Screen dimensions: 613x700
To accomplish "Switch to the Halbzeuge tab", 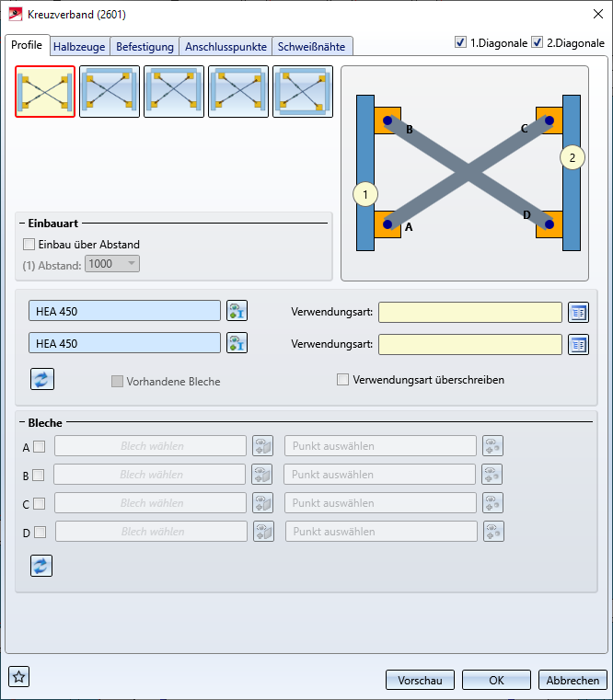I will coord(79,46).
